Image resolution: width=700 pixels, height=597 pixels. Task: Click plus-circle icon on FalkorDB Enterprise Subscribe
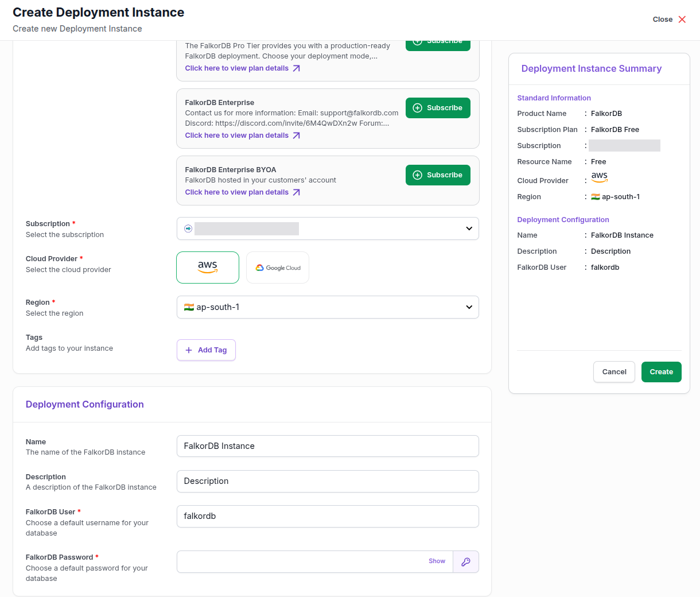(418, 108)
